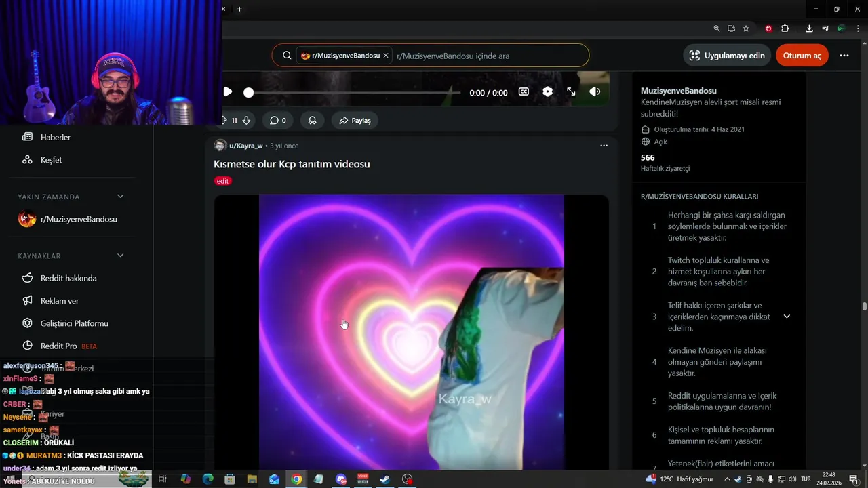This screenshot has width=868, height=488.
Task: Open Chrome three-dot menu
Action: [858, 28]
